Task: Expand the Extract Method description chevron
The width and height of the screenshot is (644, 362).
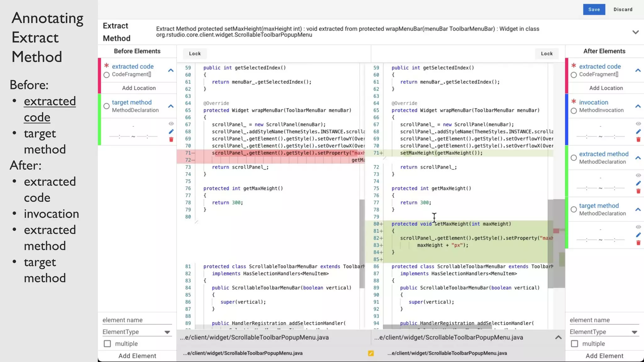Action: [x=636, y=32]
